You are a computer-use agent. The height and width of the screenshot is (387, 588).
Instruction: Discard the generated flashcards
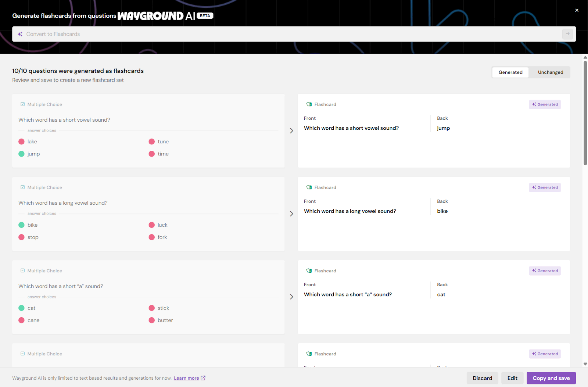click(x=482, y=378)
